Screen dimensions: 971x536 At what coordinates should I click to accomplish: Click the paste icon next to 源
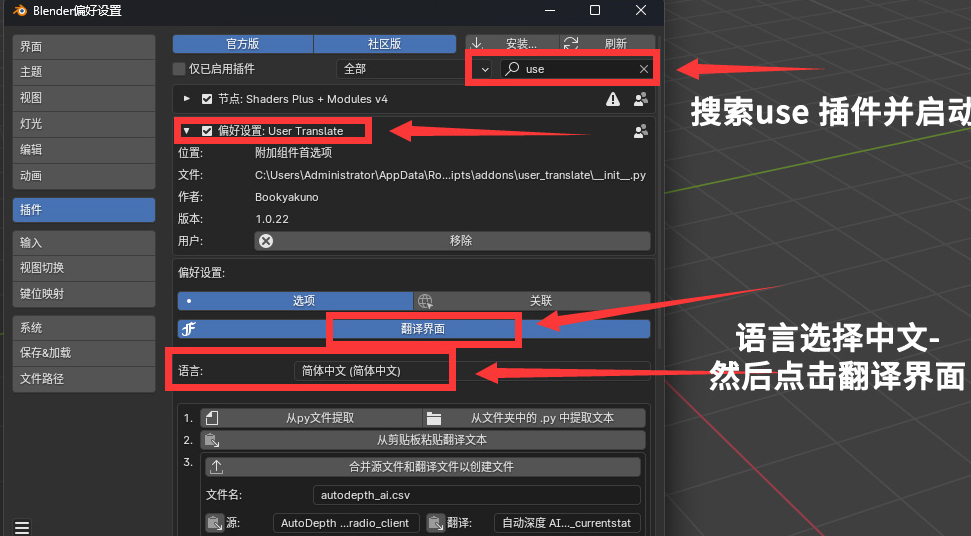click(x=214, y=522)
